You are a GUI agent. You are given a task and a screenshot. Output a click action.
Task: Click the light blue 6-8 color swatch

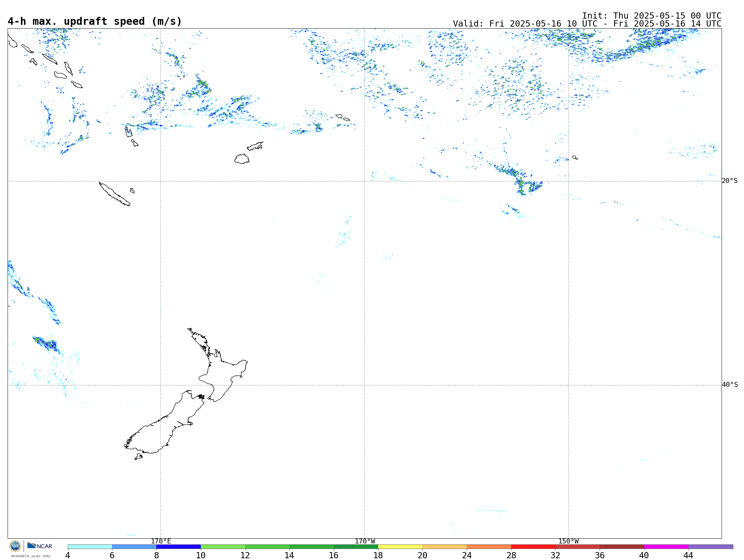pyautogui.click(x=134, y=547)
